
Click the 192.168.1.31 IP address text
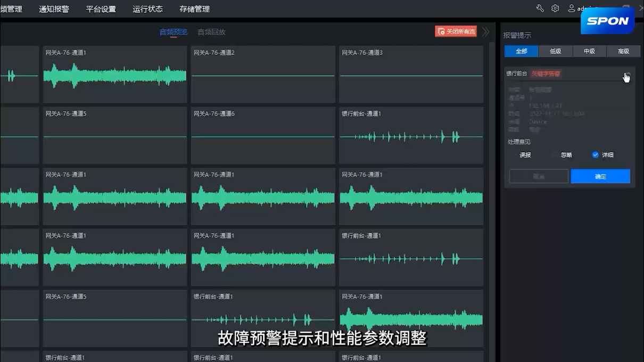(x=546, y=106)
